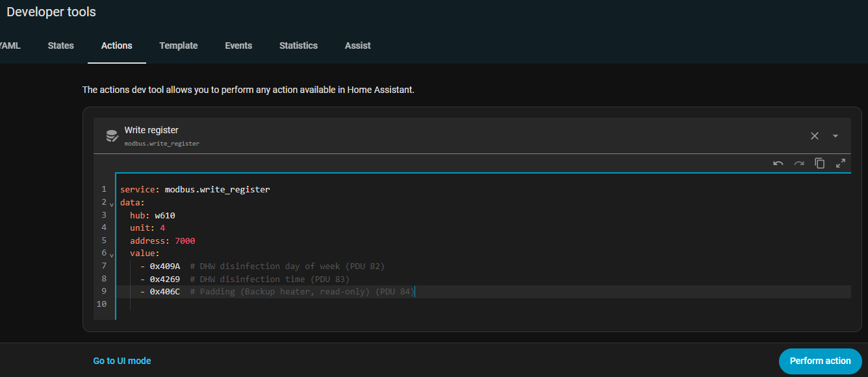Copy the YAML code to clipboard
Screen dimensions: 868x377
[x=819, y=163]
